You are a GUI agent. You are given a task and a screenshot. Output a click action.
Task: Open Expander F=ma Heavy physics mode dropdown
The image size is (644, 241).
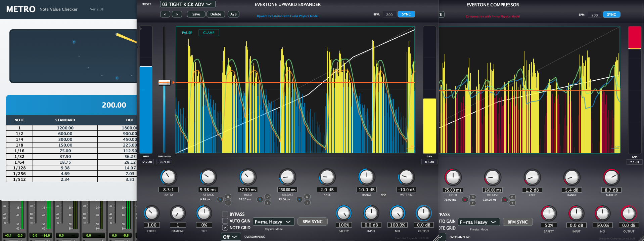pos(274,222)
